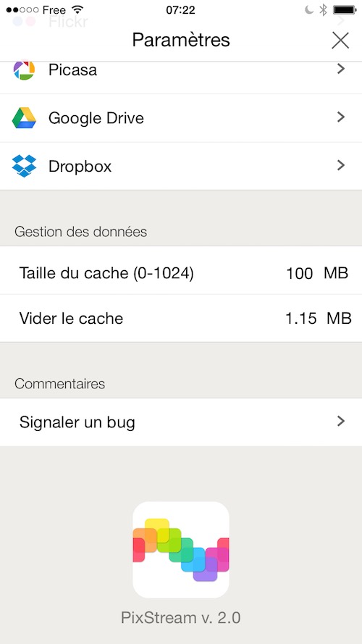Viewport: 362px width, 644px height.
Task: Tap the Dropbox box icon
Action: 24,166
